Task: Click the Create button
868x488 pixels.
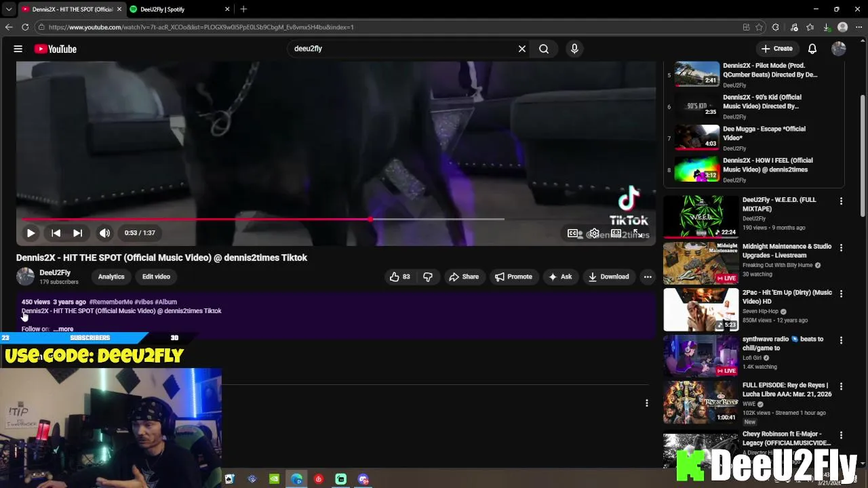Action: tap(776, 49)
